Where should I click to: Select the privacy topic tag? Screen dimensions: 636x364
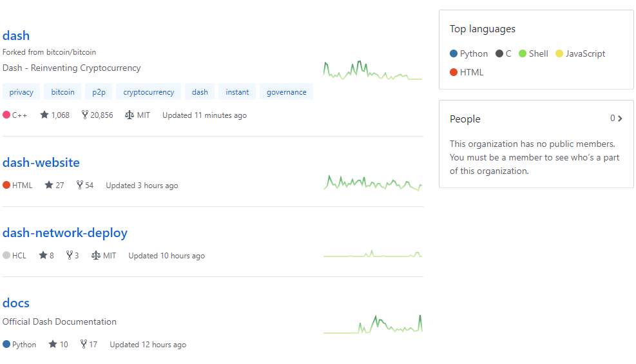(21, 92)
